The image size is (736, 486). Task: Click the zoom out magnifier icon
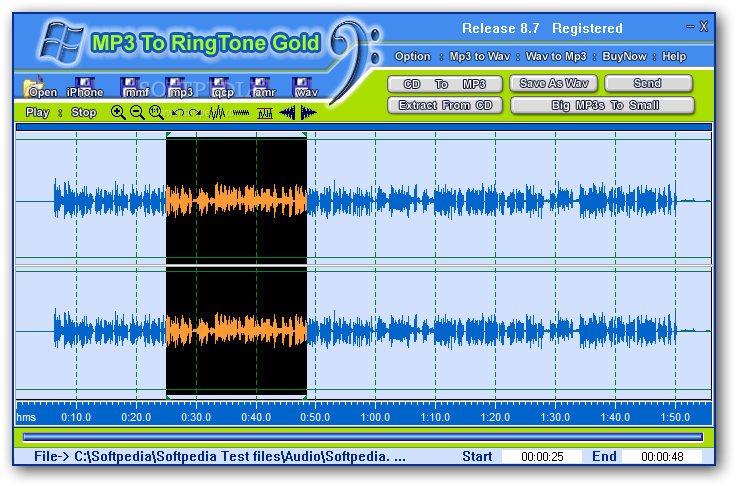(137, 113)
